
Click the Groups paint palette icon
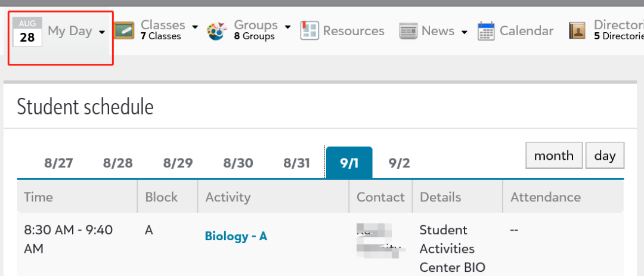217,31
